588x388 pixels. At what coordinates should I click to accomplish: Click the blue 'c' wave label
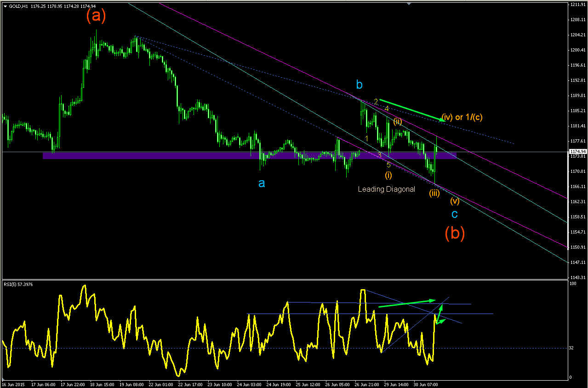point(454,214)
